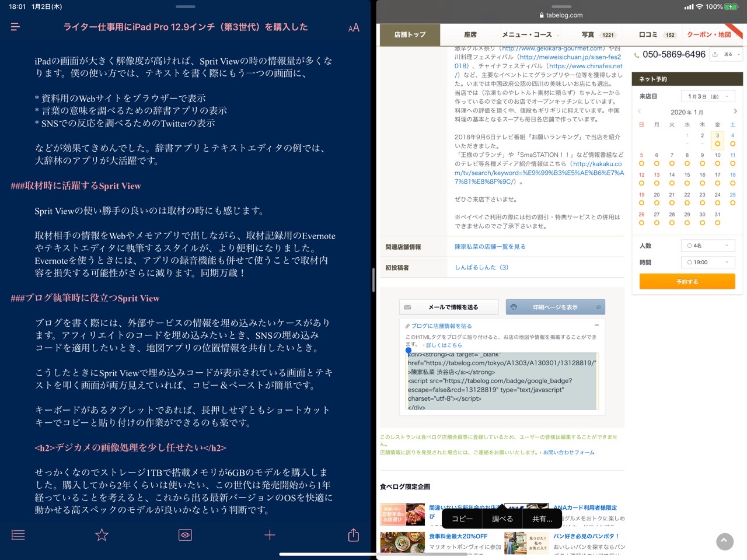Tap 印刷ページを表示 button
747x560 pixels.
[555, 307]
